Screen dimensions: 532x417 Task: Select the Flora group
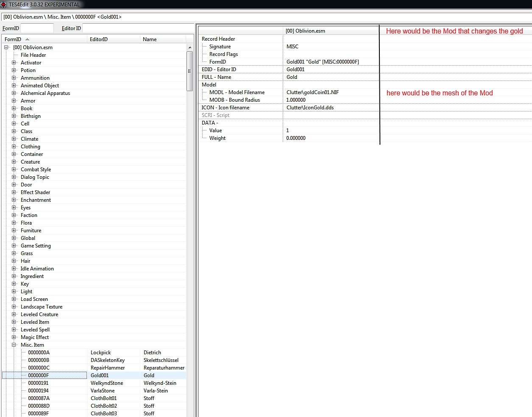click(x=26, y=223)
